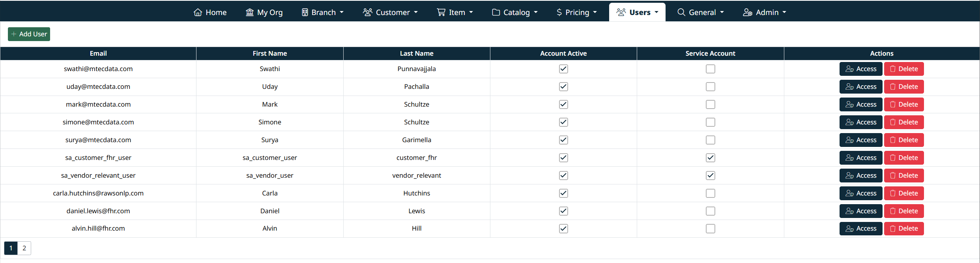Click the shopping cart icon for Item
Image resolution: width=980 pixels, height=263 pixels.
(441, 12)
